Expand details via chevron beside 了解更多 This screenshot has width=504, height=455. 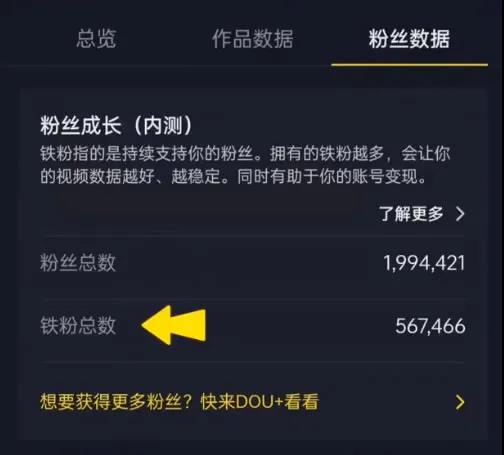[460, 214]
